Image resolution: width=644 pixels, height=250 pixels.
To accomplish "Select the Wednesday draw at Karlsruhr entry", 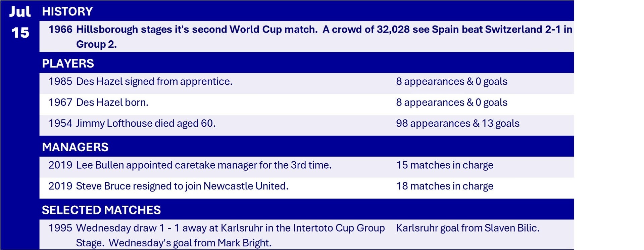I will pos(230,228).
